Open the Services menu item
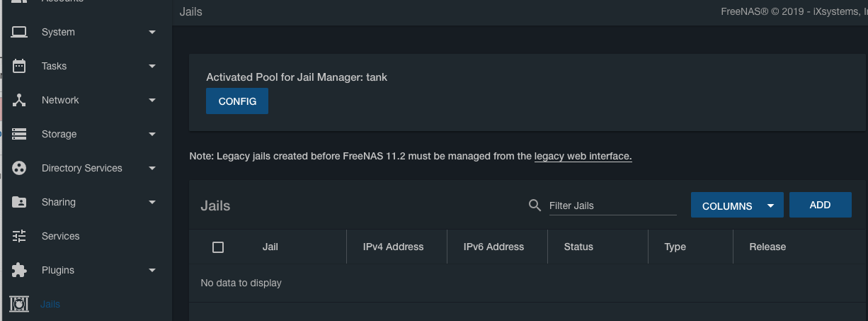This screenshot has width=868, height=321. tap(61, 236)
